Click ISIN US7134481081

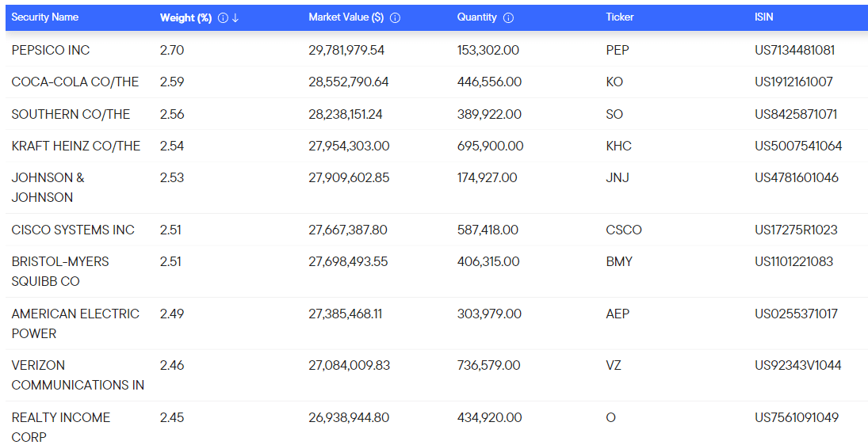795,51
